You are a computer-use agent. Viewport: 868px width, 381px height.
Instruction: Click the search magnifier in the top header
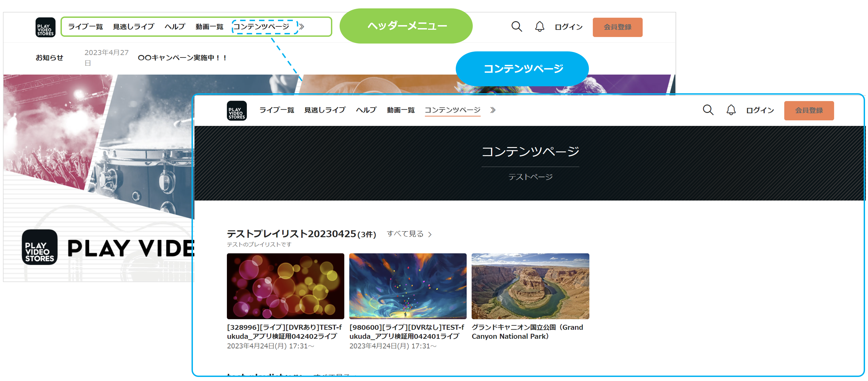[516, 27]
